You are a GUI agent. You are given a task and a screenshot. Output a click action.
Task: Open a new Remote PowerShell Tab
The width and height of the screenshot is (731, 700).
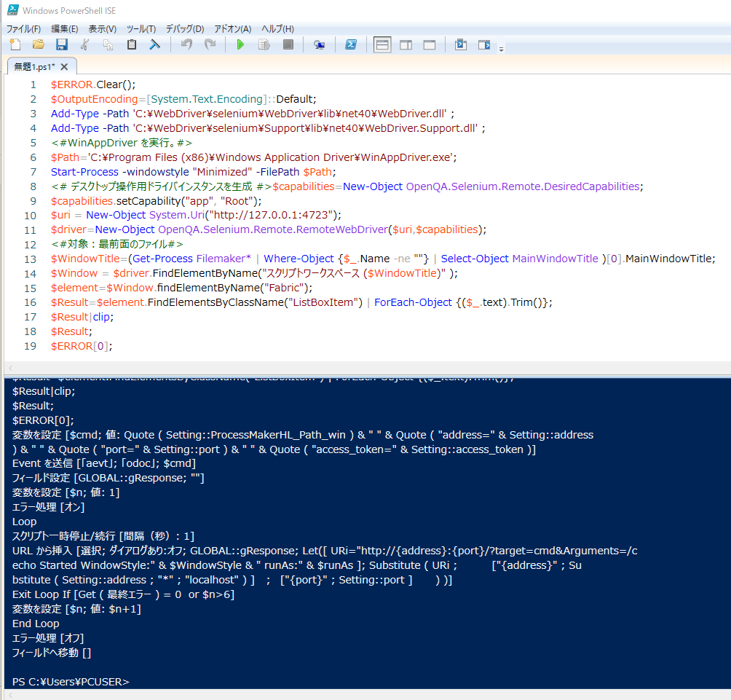(319, 44)
